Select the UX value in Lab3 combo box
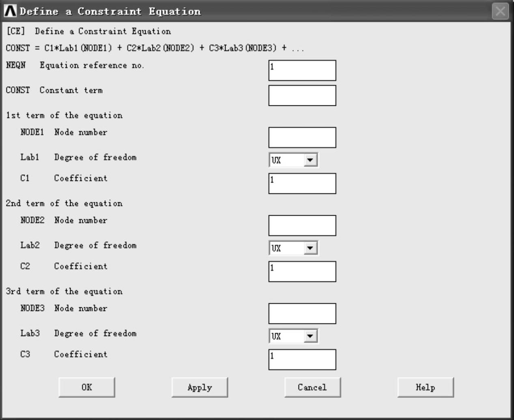Image resolution: width=514 pixels, height=420 pixels. click(287, 336)
